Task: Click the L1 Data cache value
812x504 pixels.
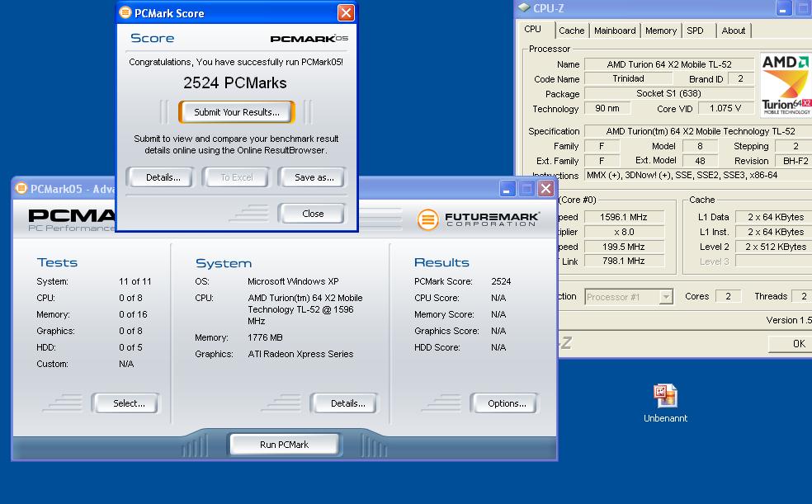Action: coord(774,217)
